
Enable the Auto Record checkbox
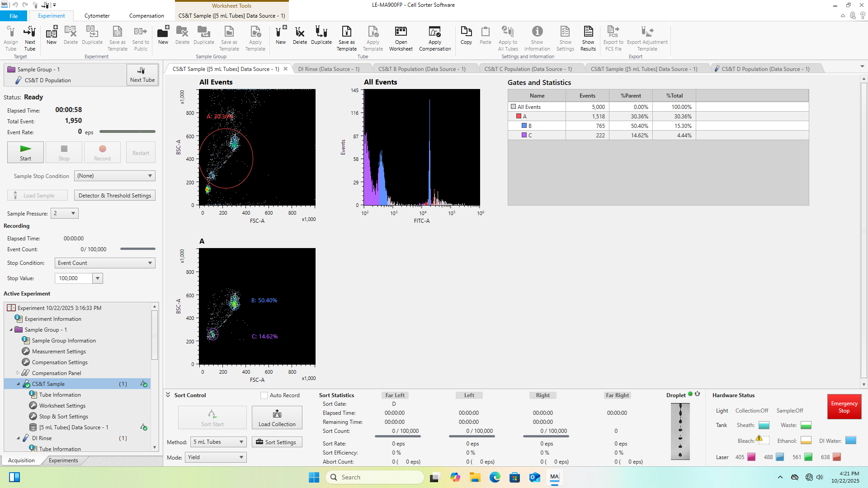264,395
